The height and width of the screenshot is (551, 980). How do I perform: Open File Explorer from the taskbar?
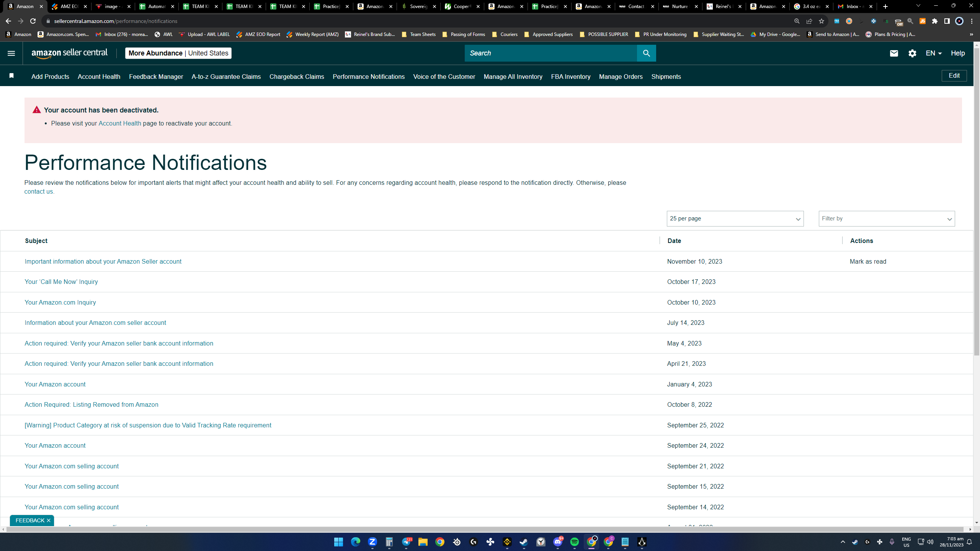pyautogui.click(x=423, y=542)
